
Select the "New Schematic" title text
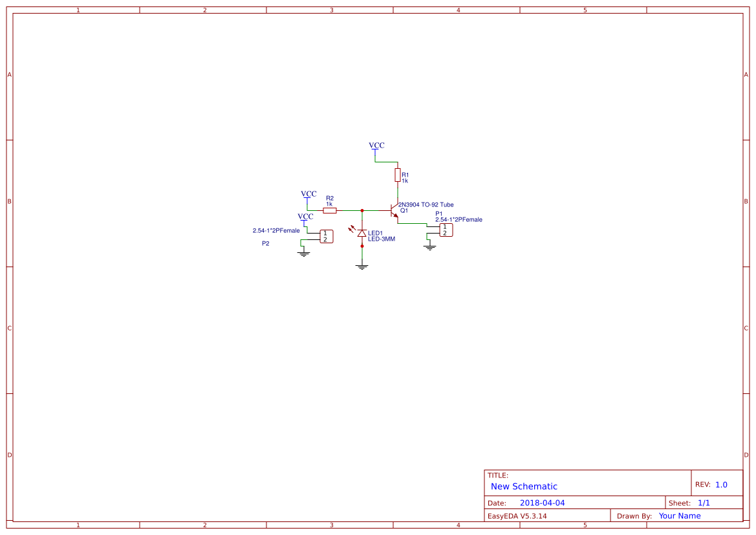coord(524,486)
